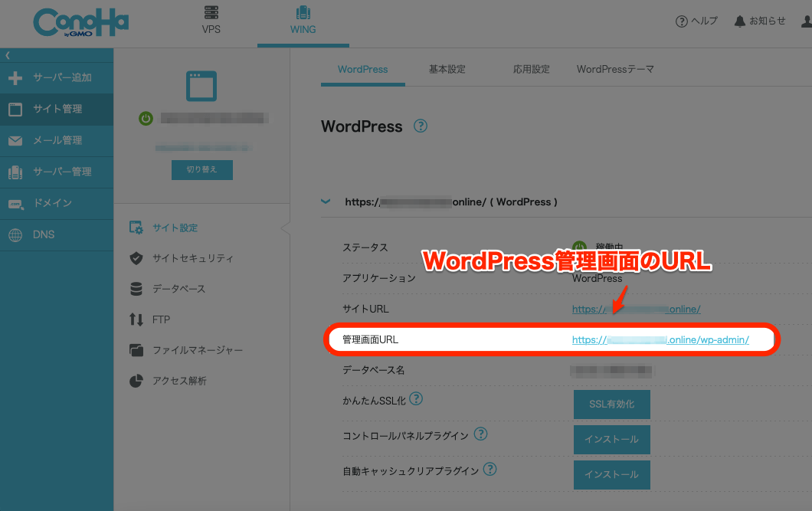Open the WING tab
812x511 pixels.
(303, 21)
